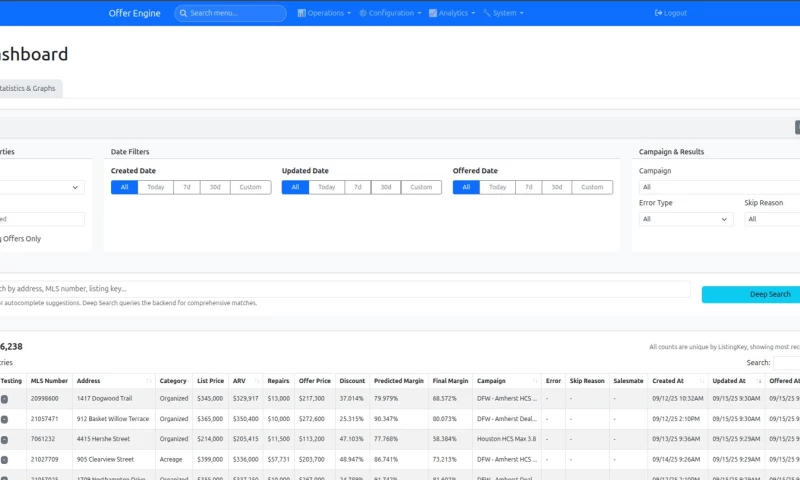
Task: Sort table by Address column
Action: (114, 381)
